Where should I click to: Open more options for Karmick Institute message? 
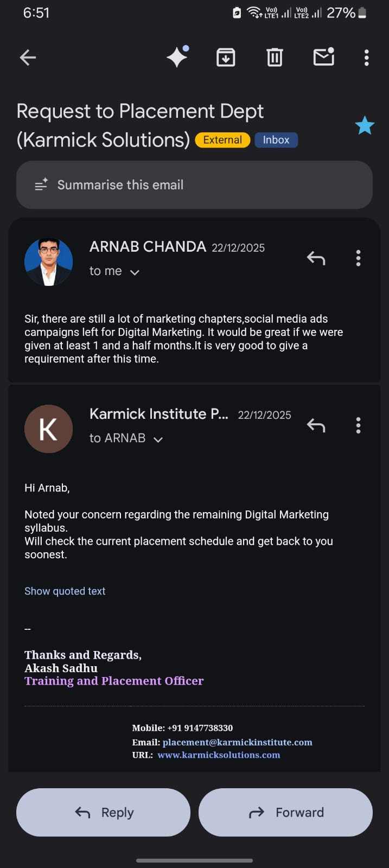click(358, 425)
